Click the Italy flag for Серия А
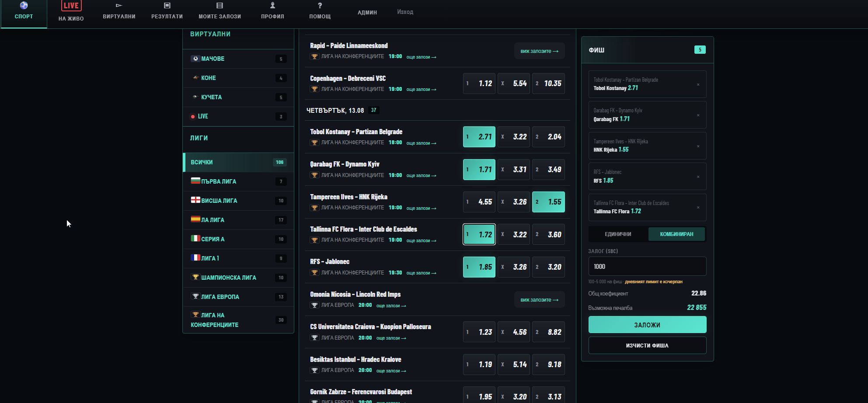868x403 pixels. pyautogui.click(x=195, y=238)
